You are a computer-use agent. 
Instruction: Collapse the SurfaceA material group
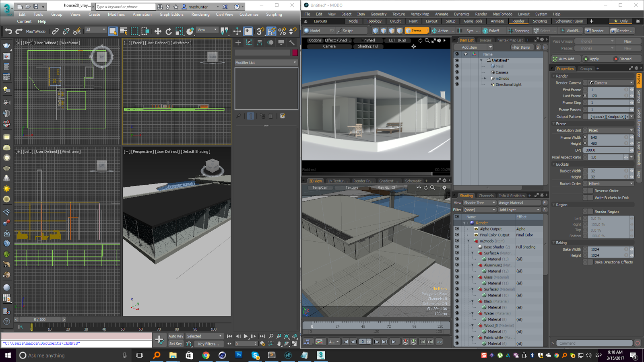pyautogui.click(x=473, y=253)
